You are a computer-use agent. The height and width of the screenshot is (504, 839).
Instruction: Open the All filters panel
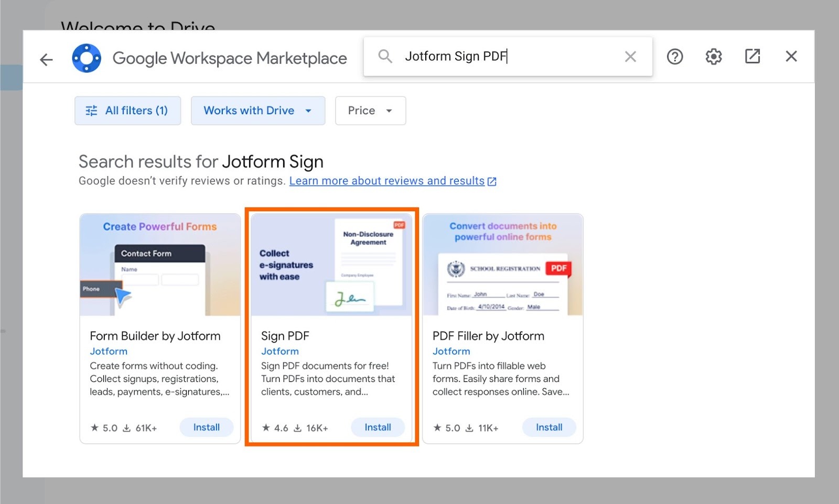click(127, 111)
